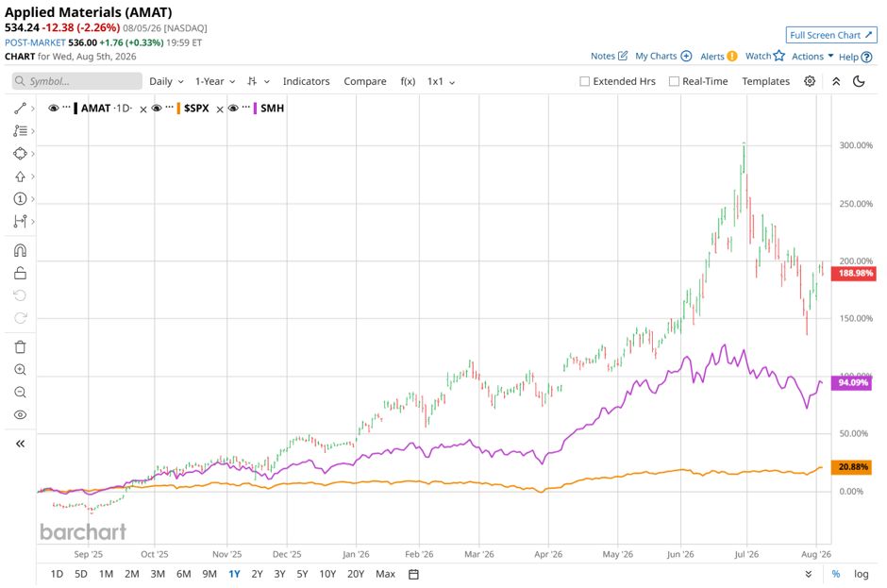The width and height of the screenshot is (887, 588).
Task: Open Notes link
Action: click(x=609, y=56)
